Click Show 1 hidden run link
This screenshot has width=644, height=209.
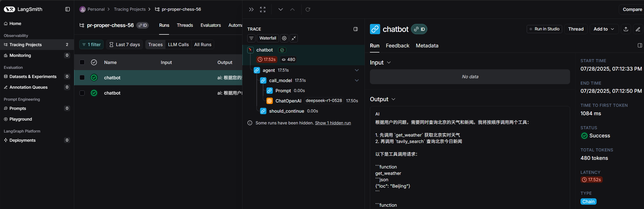[x=333, y=123]
